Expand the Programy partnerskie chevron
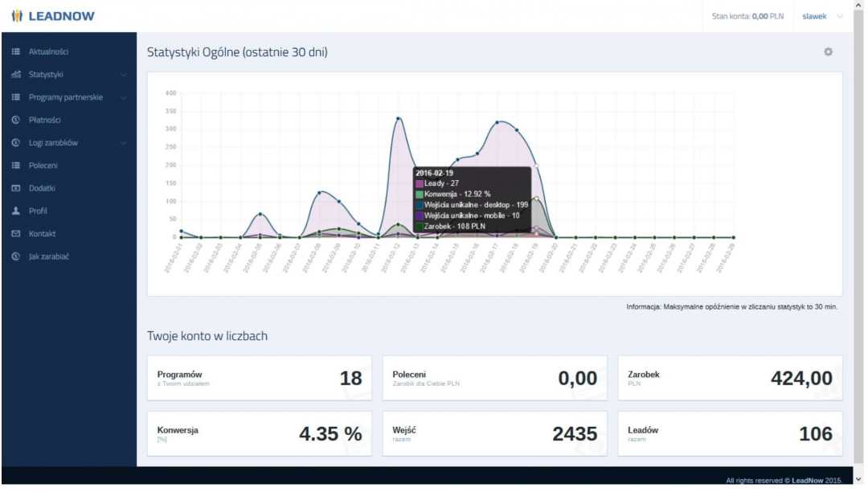The image size is (868, 492). tap(123, 97)
